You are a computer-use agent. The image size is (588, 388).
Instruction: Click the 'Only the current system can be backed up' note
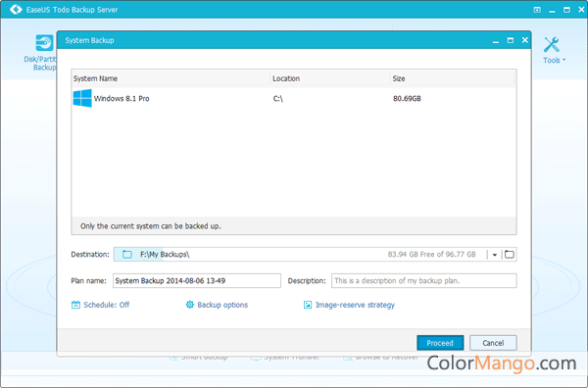pos(150,226)
